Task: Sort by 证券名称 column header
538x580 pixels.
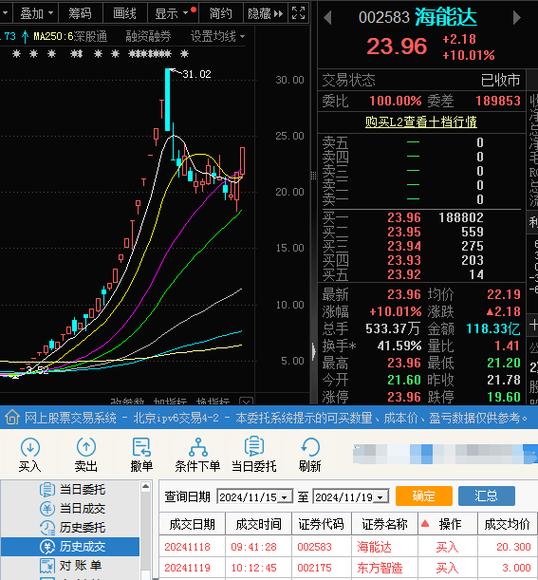Action: tap(384, 524)
